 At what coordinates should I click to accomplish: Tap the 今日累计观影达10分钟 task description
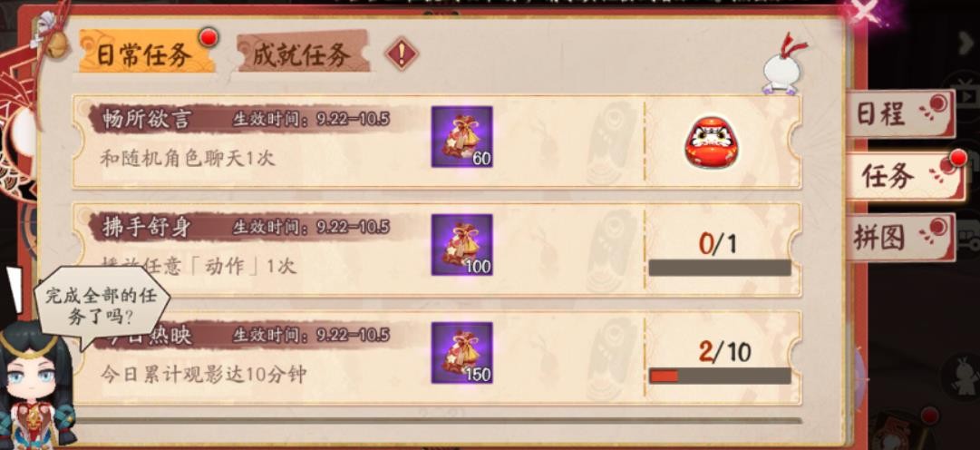pyautogui.click(x=204, y=375)
